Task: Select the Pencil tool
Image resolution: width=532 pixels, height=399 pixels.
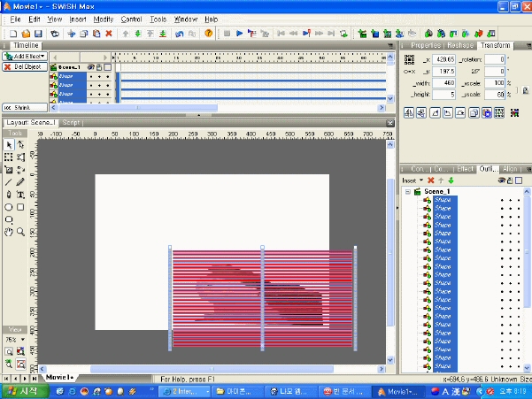Action: [x=20, y=182]
